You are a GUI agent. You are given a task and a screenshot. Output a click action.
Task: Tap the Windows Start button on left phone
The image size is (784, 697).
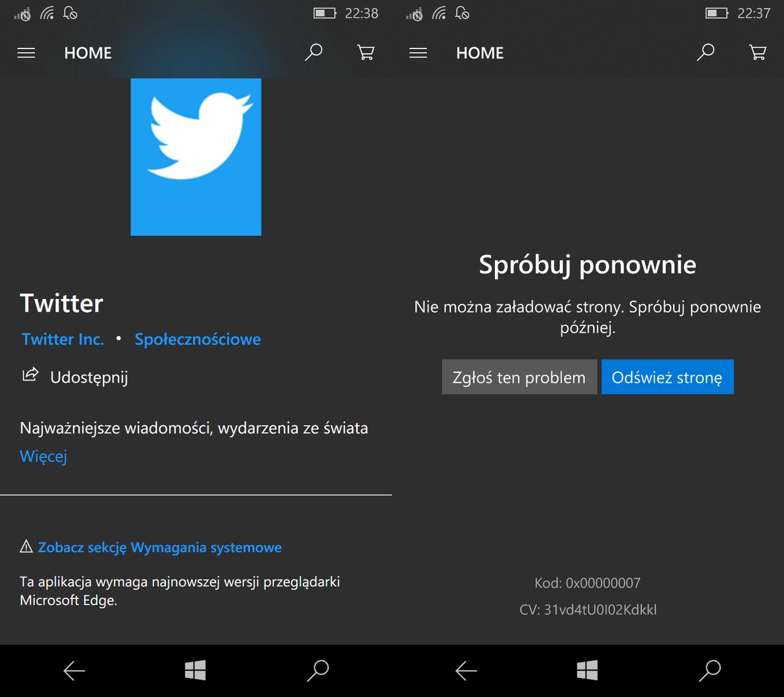coord(195,670)
